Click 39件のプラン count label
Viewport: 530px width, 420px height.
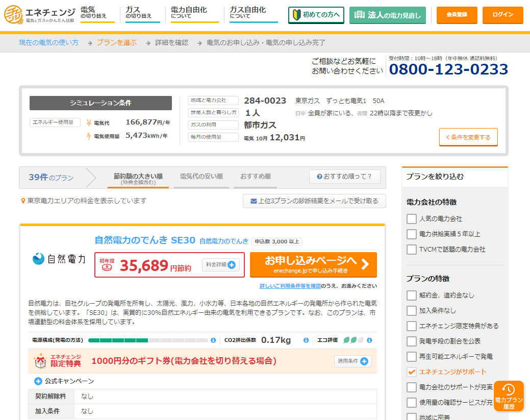point(51,177)
